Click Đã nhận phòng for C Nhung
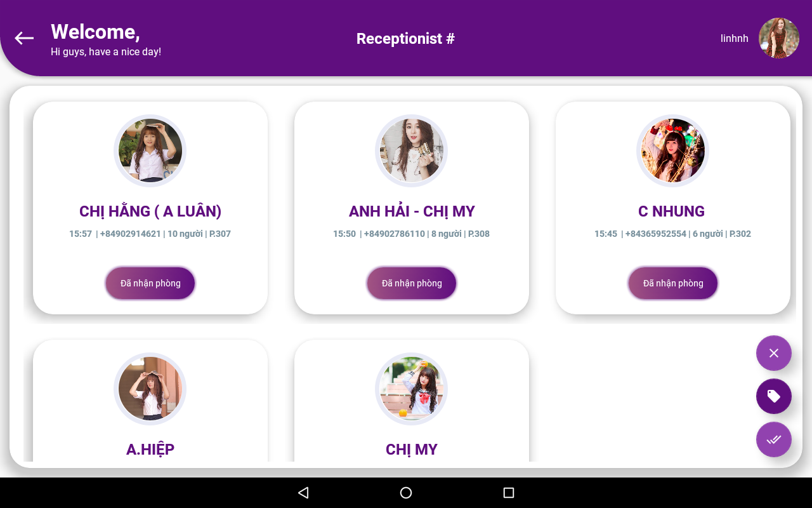 pos(673,283)
